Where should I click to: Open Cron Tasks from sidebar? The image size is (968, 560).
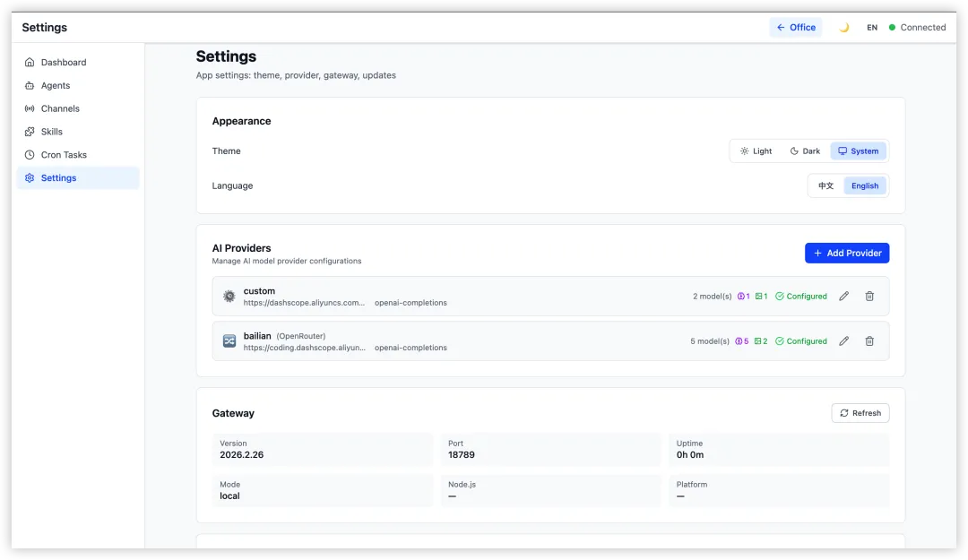(x=64, y=155)
